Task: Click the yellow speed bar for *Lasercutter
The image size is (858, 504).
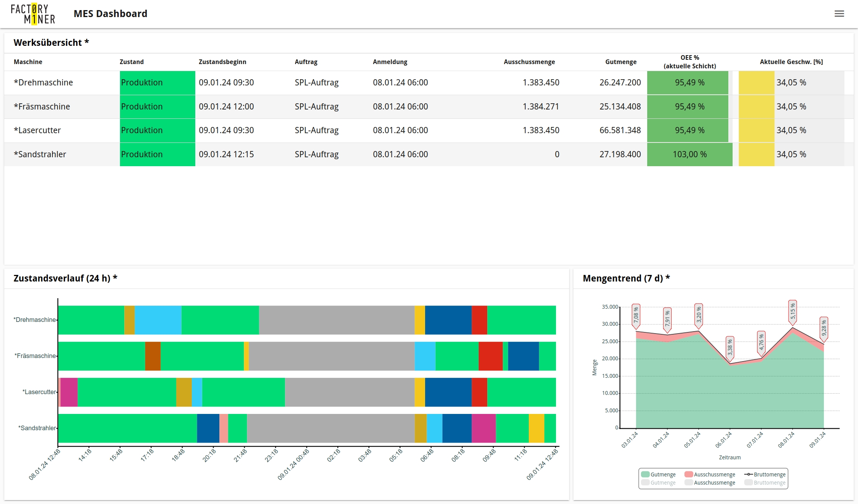Action: [x=756, y=130]
